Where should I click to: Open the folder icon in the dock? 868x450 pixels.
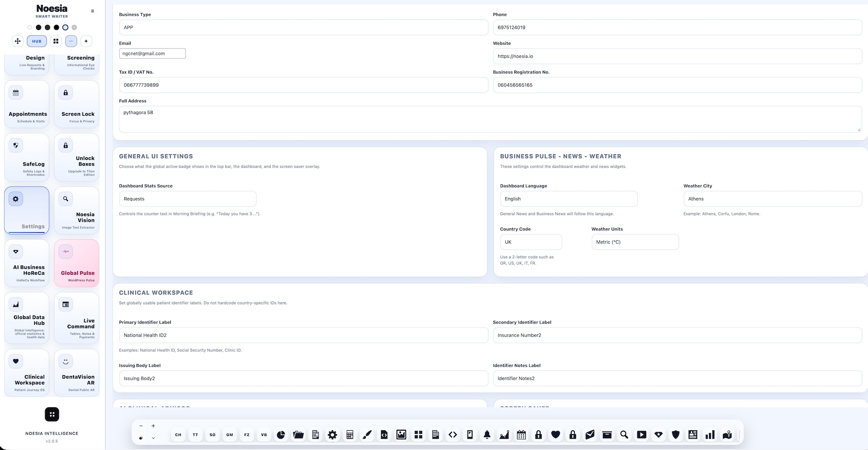point(298,435)
